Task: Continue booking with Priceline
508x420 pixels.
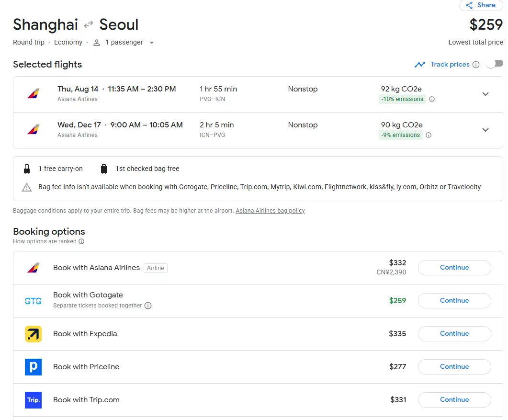Action: coord(454,367)
